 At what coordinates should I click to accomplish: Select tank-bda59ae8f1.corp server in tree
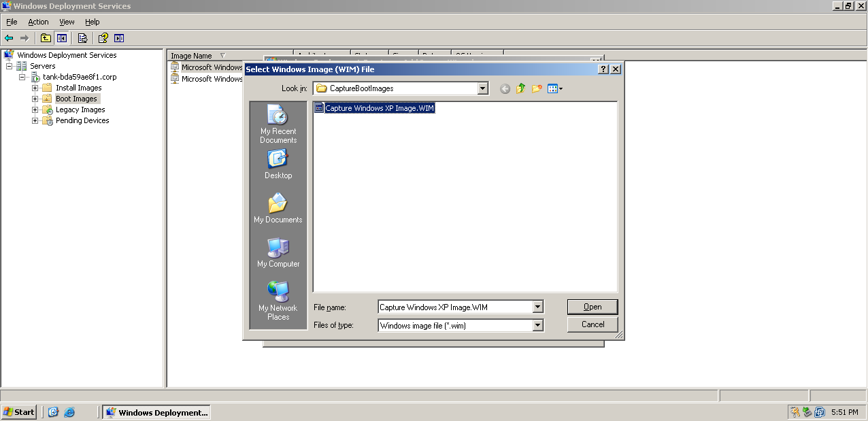point(80,77)
